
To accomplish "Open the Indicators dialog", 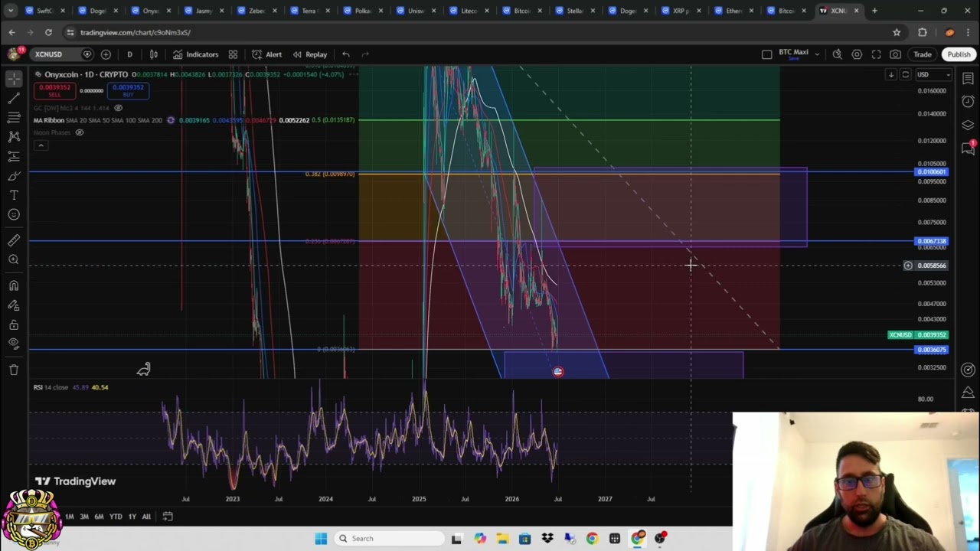I will 195,54.
